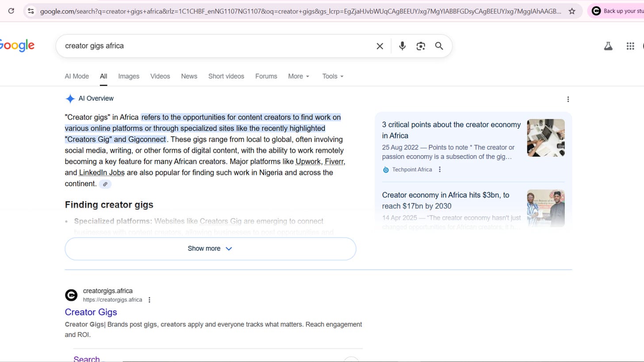This screenshot has width=644, height=362.
Task: Click the AI Overview sparkle icon
Action: 70,99
